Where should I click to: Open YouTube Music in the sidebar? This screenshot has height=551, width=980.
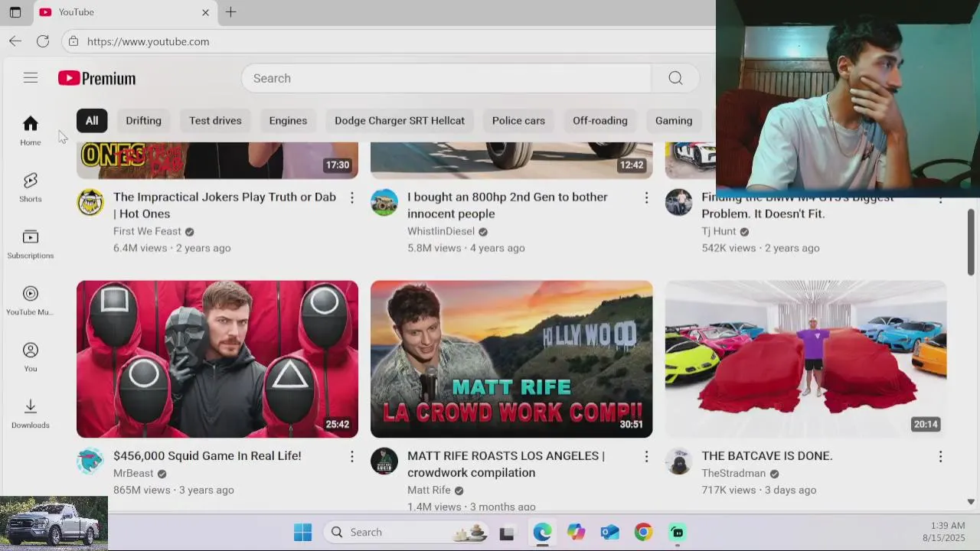tap(31, 300)
